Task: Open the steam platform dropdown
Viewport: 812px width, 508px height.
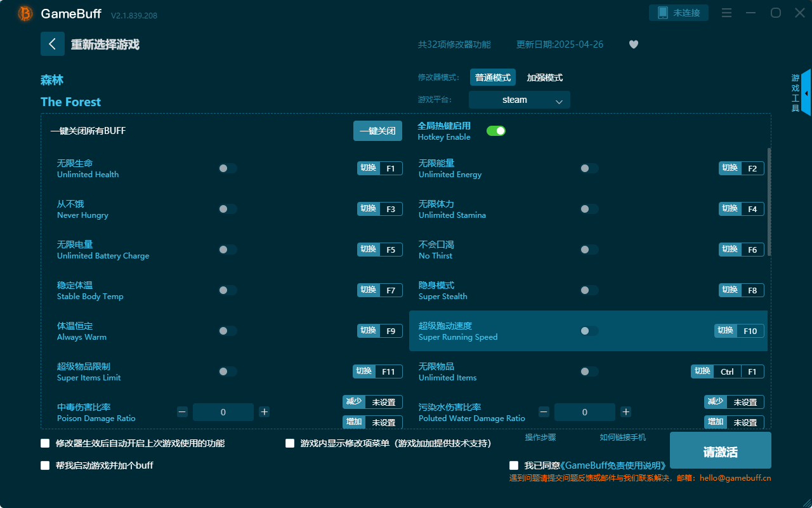Action: (519, 100)
